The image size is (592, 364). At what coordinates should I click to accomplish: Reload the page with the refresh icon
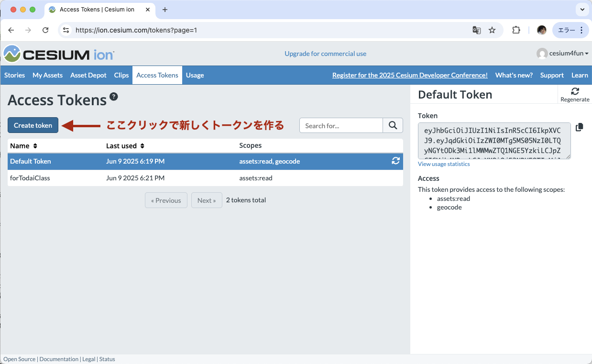pos(45,30)
